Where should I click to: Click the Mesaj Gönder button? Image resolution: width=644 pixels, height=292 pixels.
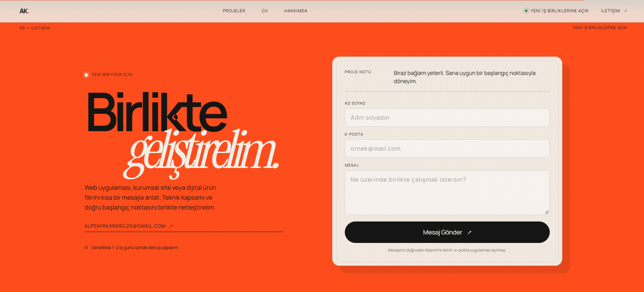click(447, 232)
